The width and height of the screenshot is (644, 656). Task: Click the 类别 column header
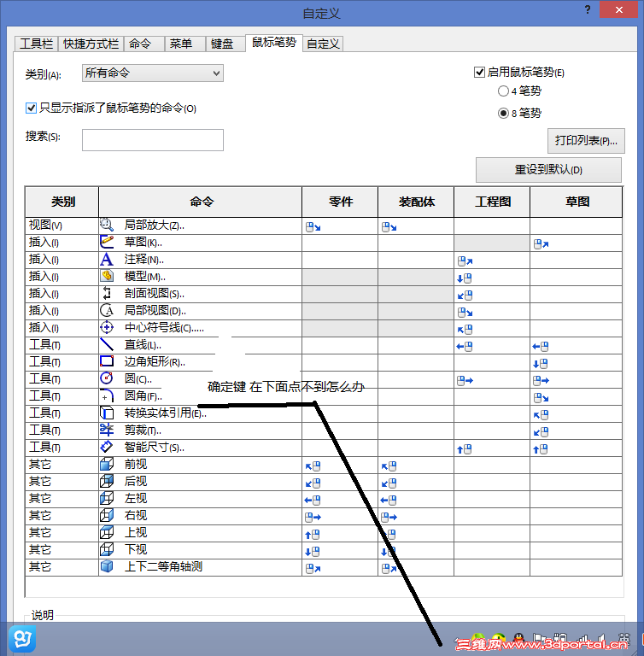[x=62, y=202]
